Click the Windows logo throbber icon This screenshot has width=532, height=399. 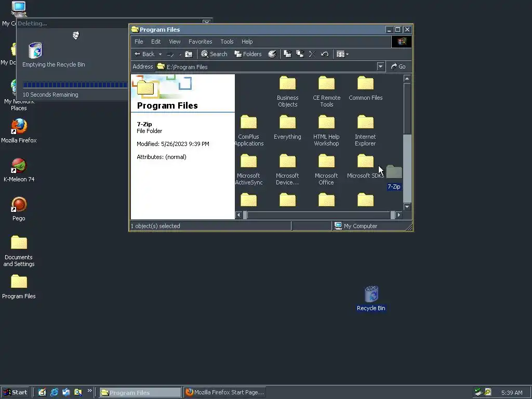tap(402, 42)
